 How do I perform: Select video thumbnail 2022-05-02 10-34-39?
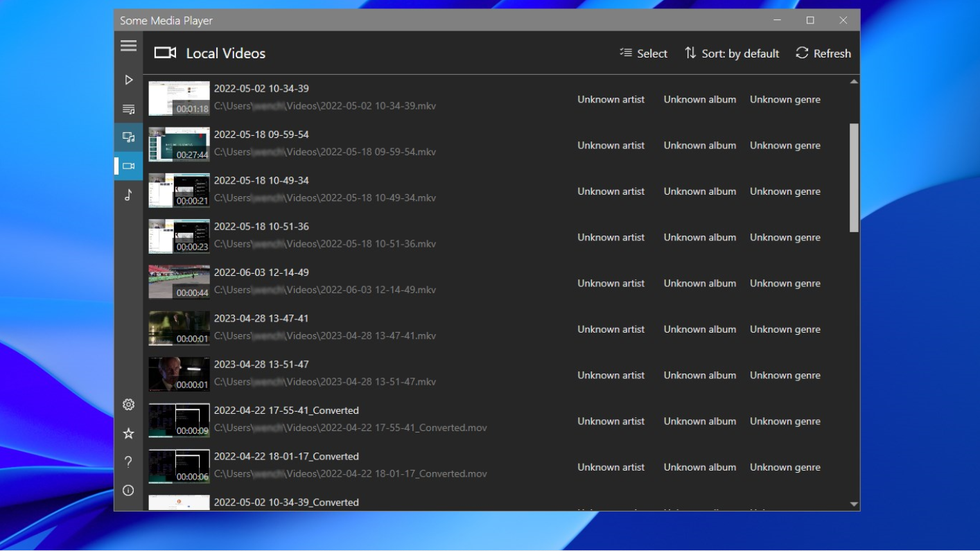coord(179,98)
